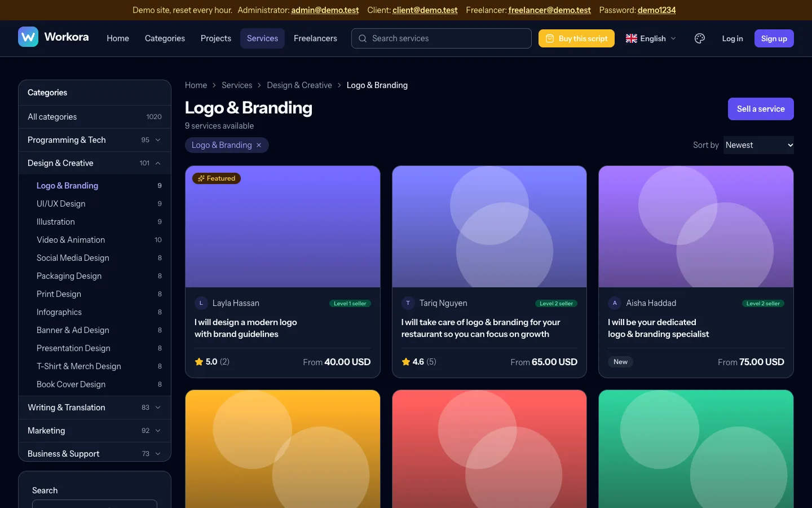Open Layla Hassan's modern logo service thumbnail
Screen dimensions: 812x508
pos(283,226)
